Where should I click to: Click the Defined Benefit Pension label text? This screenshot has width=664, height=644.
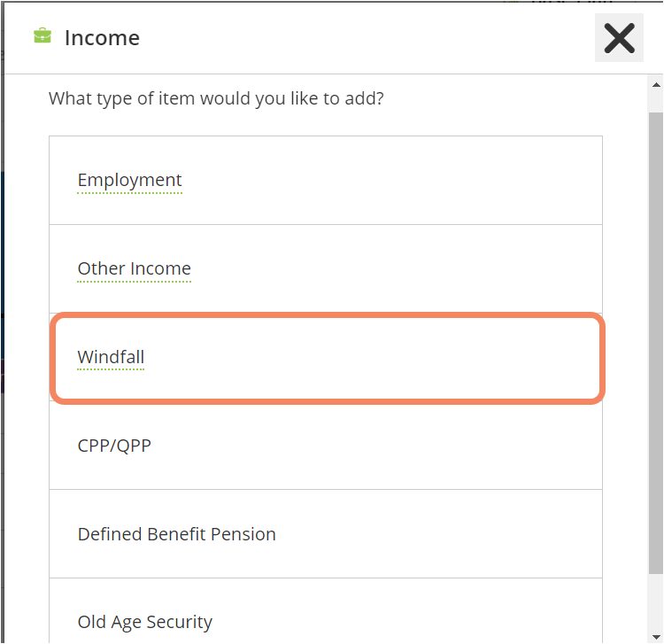click(x=176, y=534)
